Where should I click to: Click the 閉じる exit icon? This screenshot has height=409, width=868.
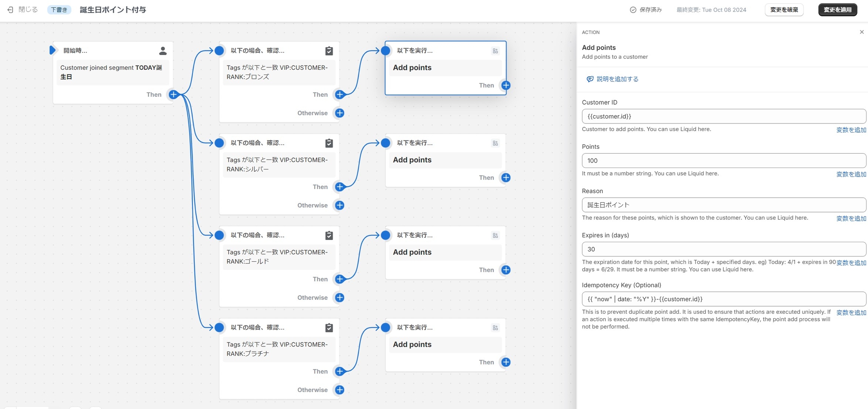pyautogui.click(x=11, y=10)
